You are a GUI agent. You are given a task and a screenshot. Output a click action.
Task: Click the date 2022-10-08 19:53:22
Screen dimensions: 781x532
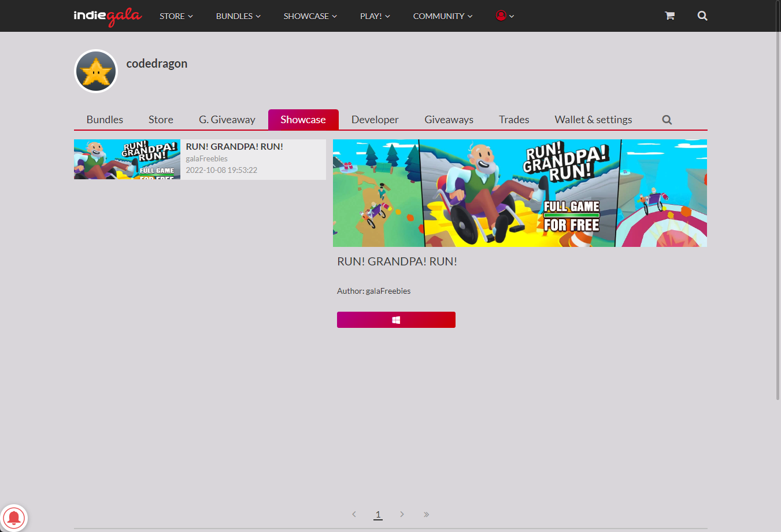tap(221, 170)
